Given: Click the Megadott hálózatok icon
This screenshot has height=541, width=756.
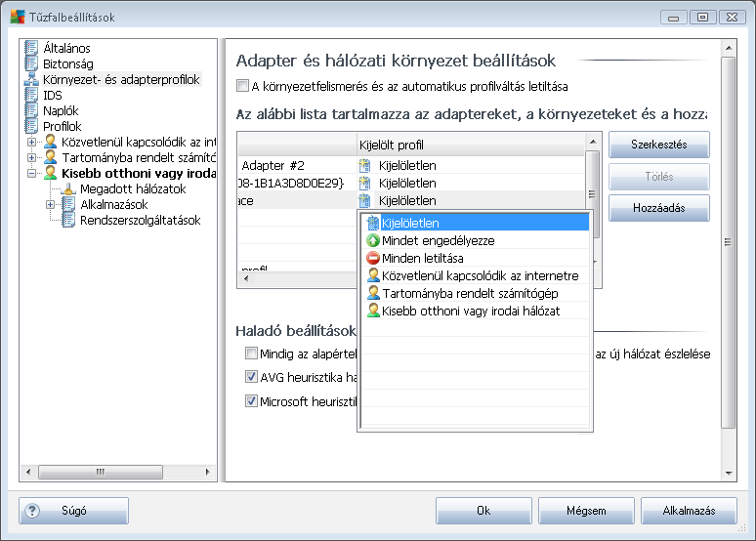Looking at the screenshot, I should point(68,188).
